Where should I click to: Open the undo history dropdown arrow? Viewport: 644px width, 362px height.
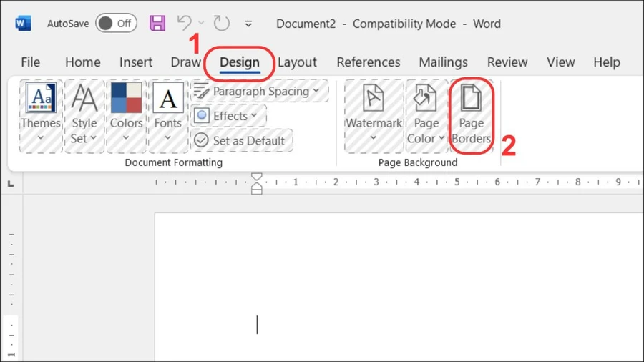201,24
